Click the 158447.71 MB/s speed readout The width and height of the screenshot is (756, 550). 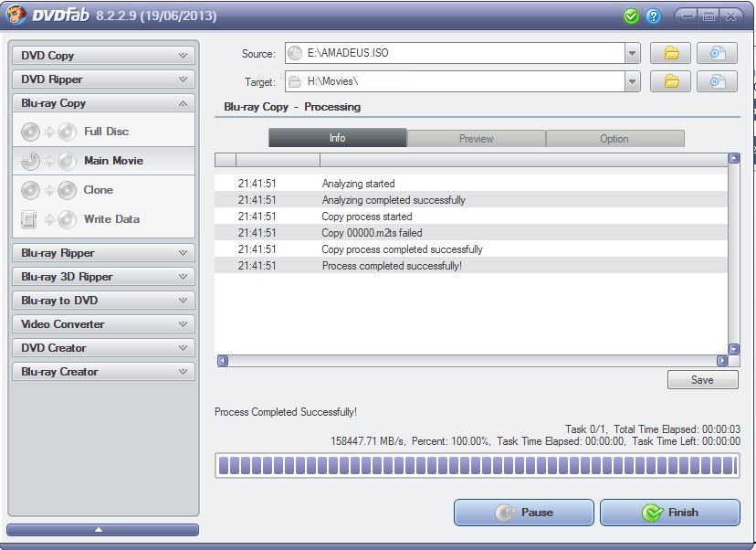367,441
